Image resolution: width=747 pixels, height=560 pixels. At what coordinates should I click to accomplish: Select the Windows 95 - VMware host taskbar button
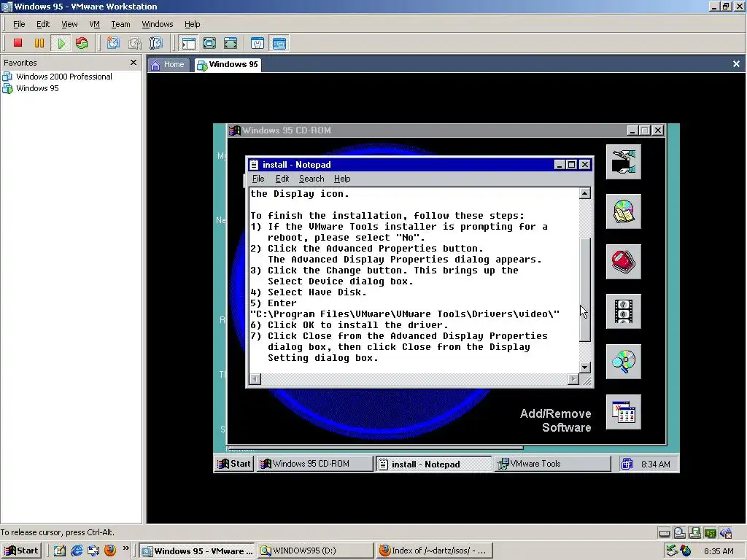click(x=198, y=551)
